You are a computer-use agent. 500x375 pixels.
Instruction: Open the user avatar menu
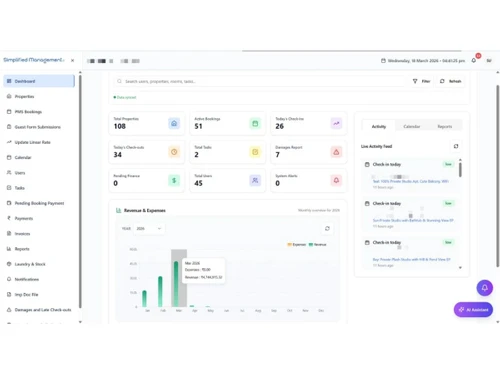pyautogui.click(x=489, y=61)
